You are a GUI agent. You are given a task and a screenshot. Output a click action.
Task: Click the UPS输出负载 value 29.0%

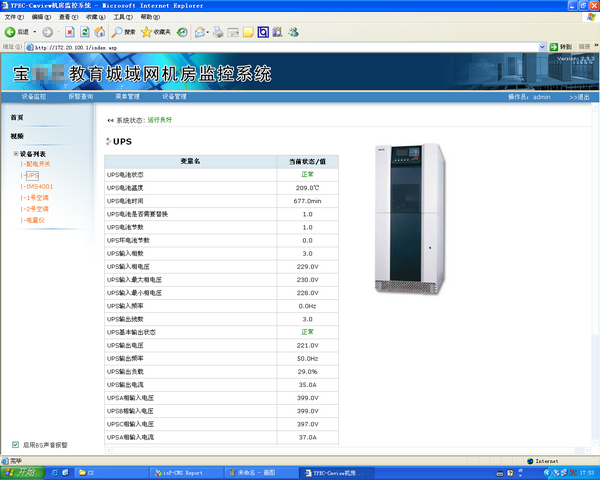pos(307,372)
